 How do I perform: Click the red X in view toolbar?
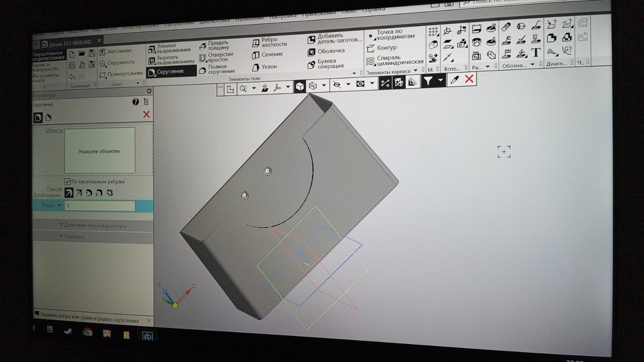click(469, 79)
